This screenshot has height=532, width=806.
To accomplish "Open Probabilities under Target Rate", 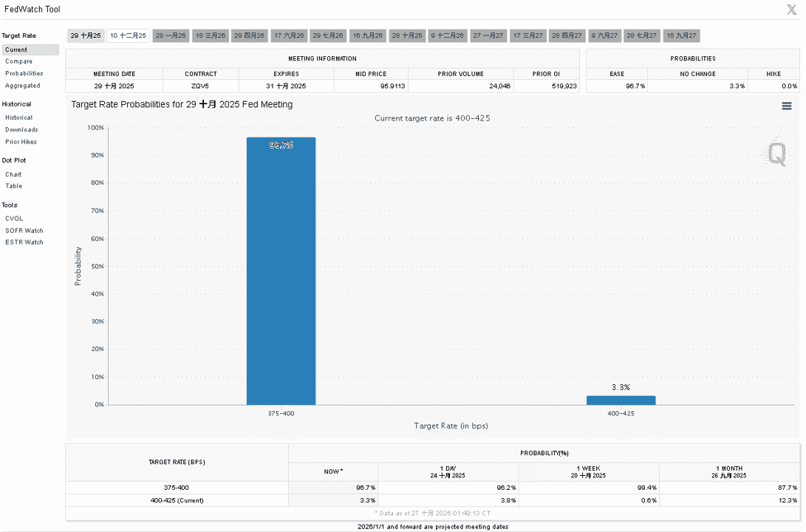I will 24,73.
